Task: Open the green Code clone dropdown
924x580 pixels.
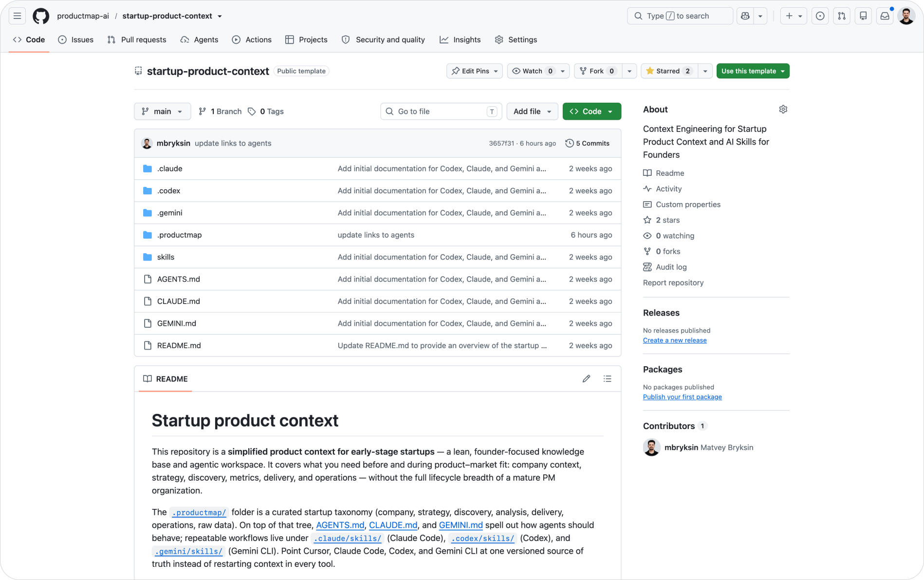Action: (x=591, y=112)
